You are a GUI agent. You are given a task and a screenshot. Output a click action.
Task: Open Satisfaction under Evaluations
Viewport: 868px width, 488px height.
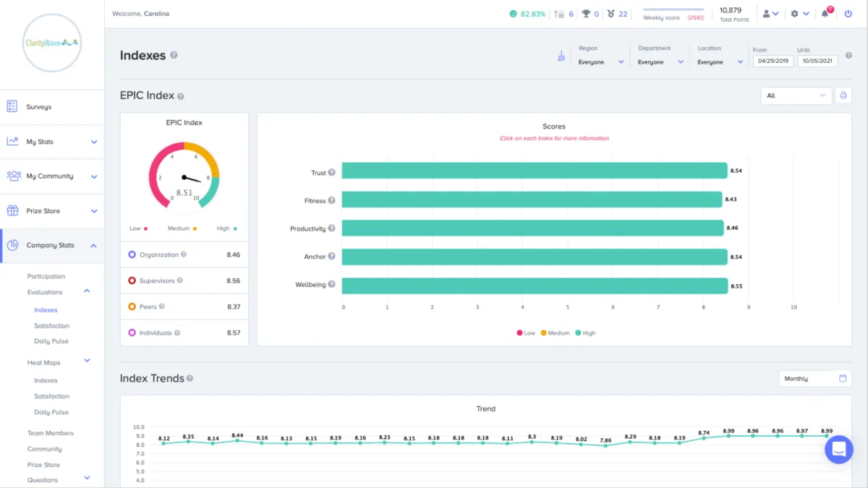click(x=51, y=326)
